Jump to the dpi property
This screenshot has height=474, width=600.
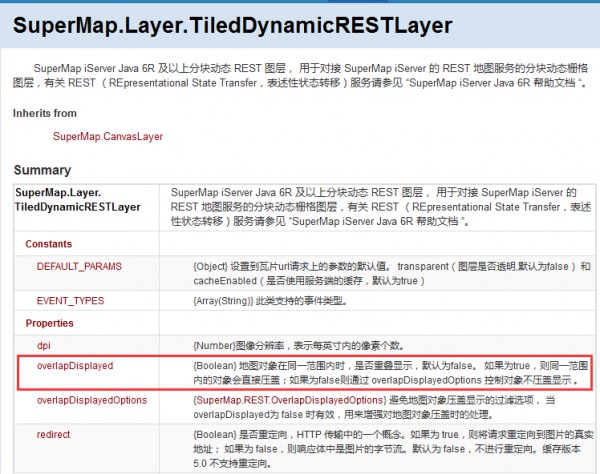pyautogui.click(x=44, y=345)
